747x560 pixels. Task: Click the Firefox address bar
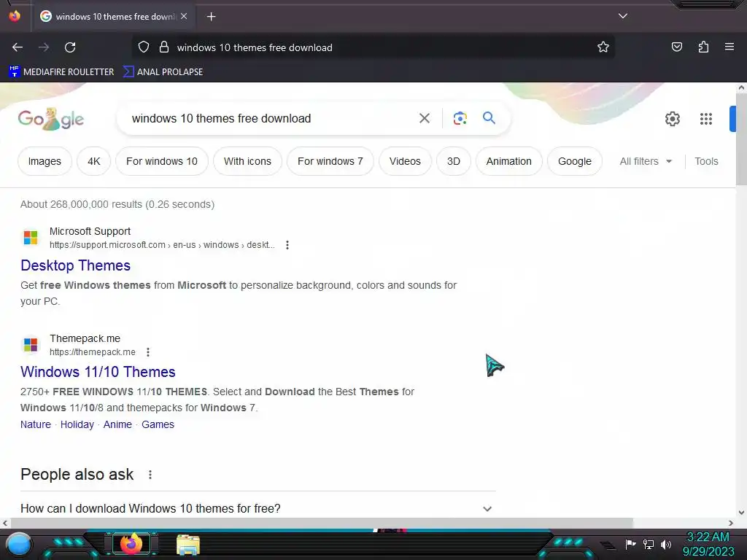point(373,47)
